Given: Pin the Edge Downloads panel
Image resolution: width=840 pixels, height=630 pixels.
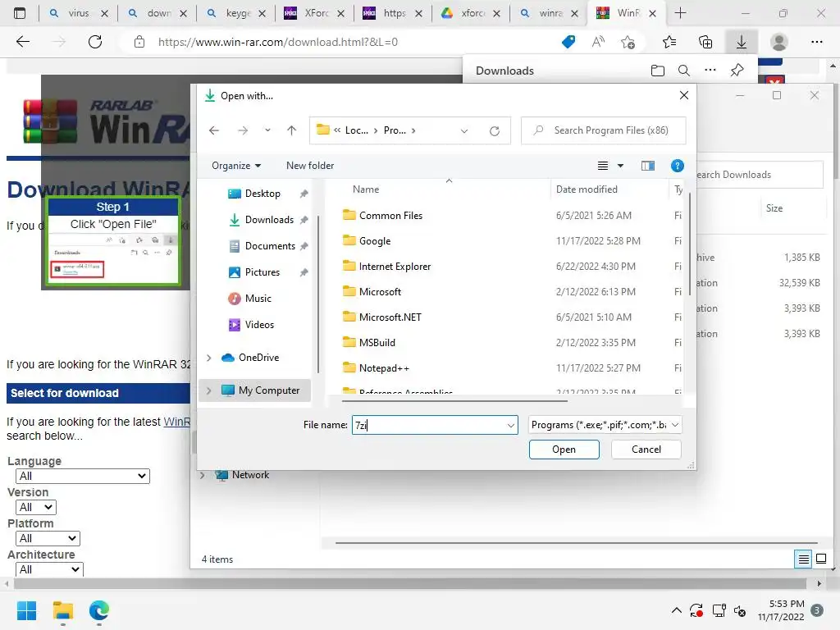Looking at the screenshot, I should (737, 71).
